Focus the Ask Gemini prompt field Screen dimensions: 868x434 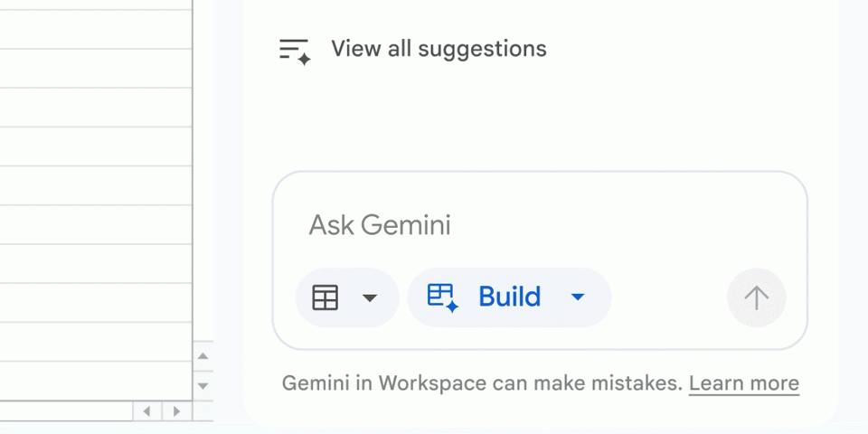coord(380,224)
